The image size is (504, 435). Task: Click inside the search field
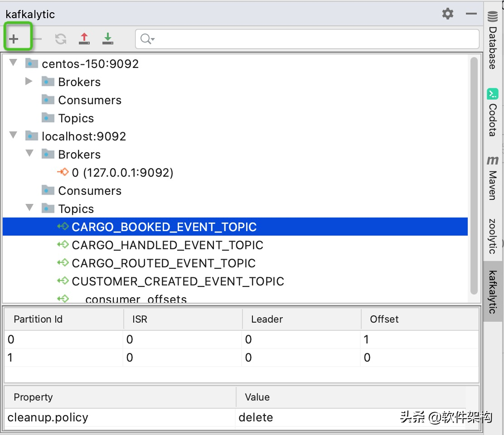coord(307,39)
